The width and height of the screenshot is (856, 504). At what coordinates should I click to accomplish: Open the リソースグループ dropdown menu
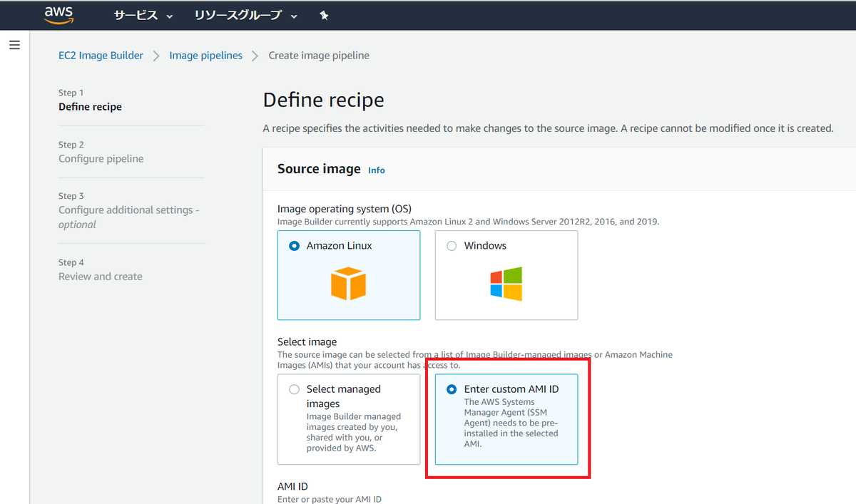tap(246, 15)
